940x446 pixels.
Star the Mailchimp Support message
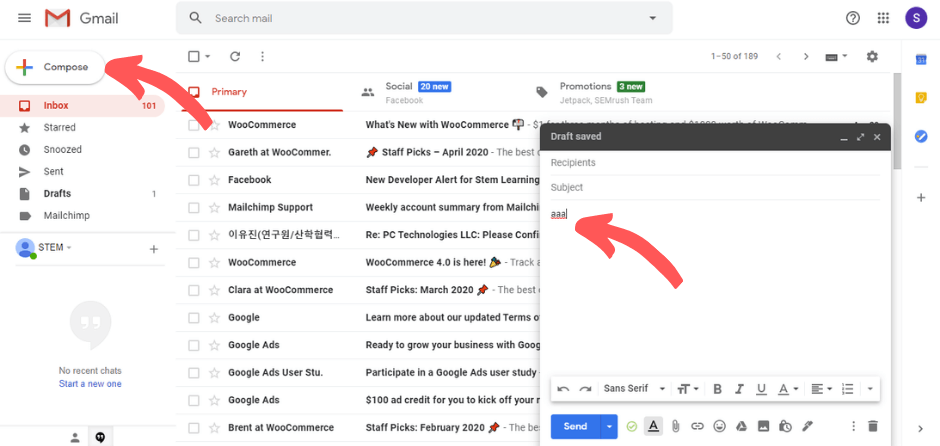click(214, 207)
